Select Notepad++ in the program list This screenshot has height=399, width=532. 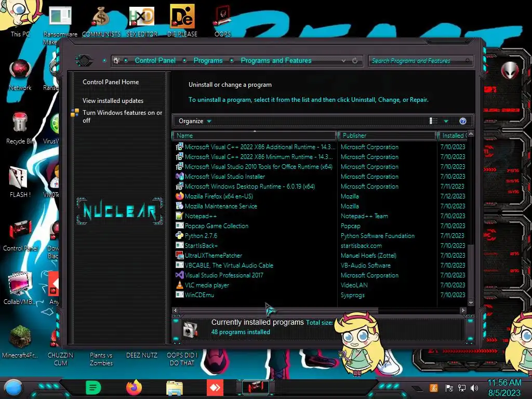coord(321,216)
